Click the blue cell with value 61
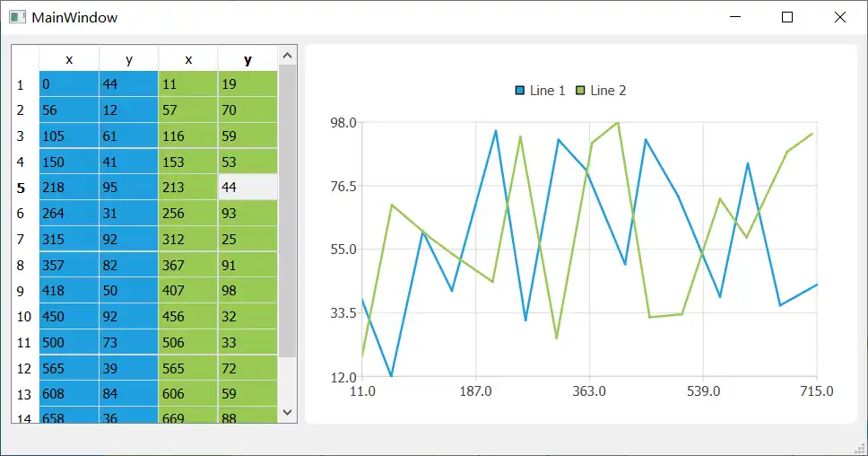 (128, 136)
